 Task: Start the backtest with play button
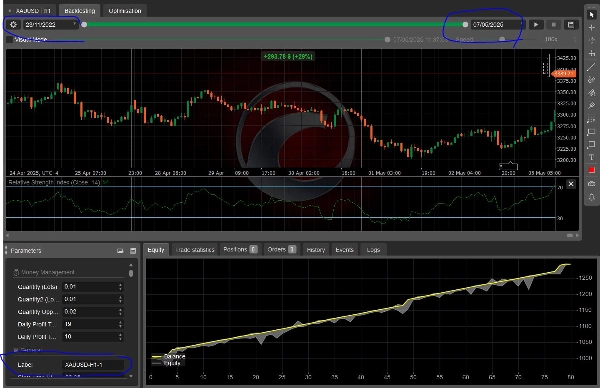(536, 25)
